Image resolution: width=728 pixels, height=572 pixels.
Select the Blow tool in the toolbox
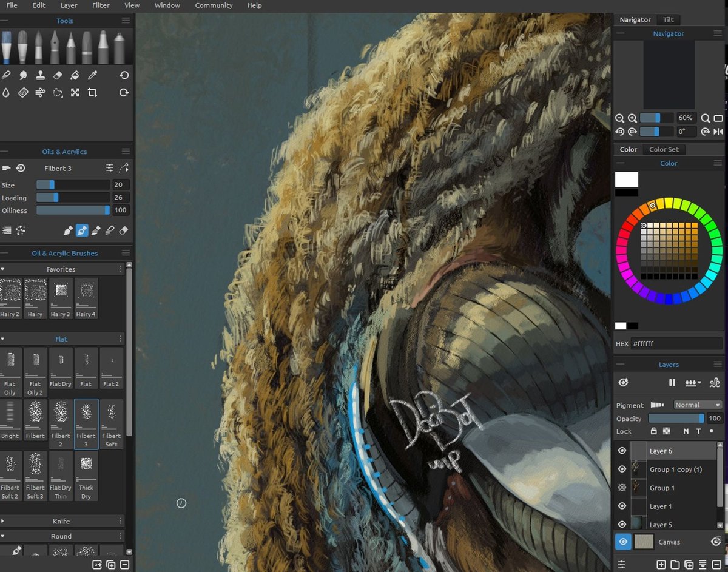(x=40, y=92)
